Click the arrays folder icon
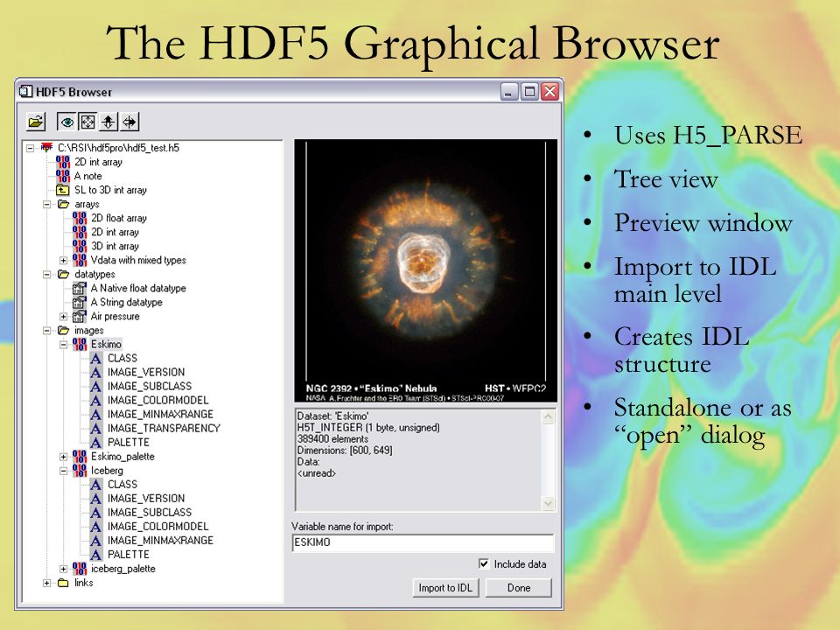Screen dimensions: 840x630 point(63,204)
